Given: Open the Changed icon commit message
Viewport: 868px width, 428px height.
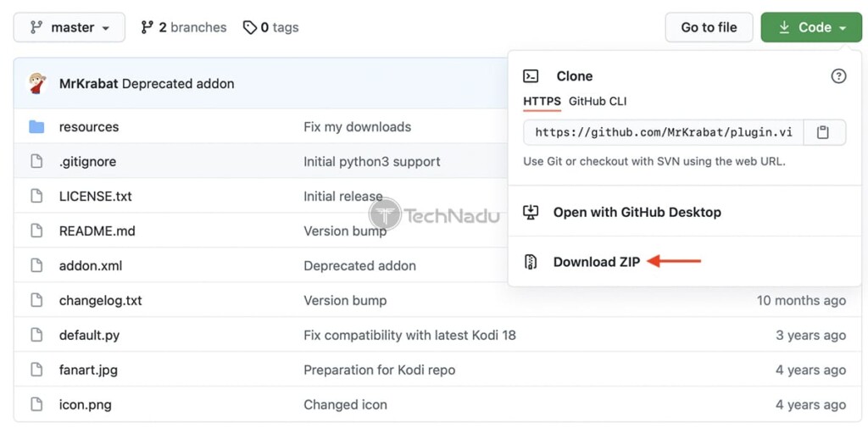Looking at the screenshot, I should coord(345,404).
